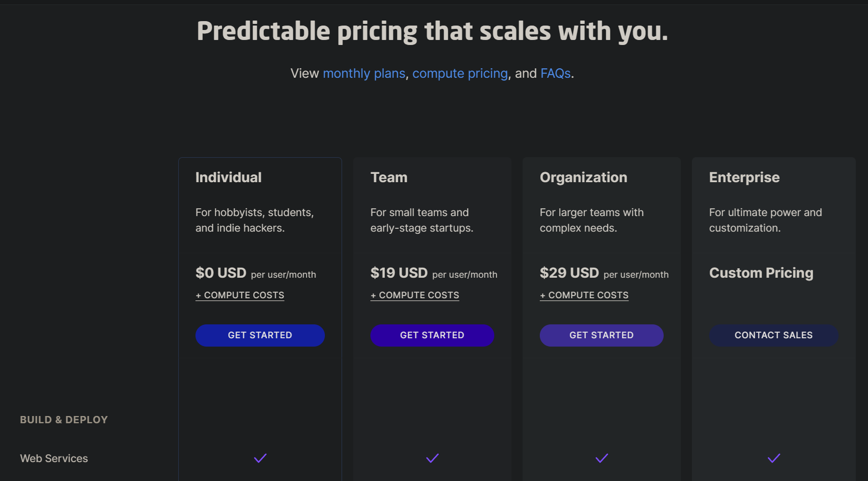
Task: Click the Enterprise plan Web Services checkmark
Action: tap(774, 458)
